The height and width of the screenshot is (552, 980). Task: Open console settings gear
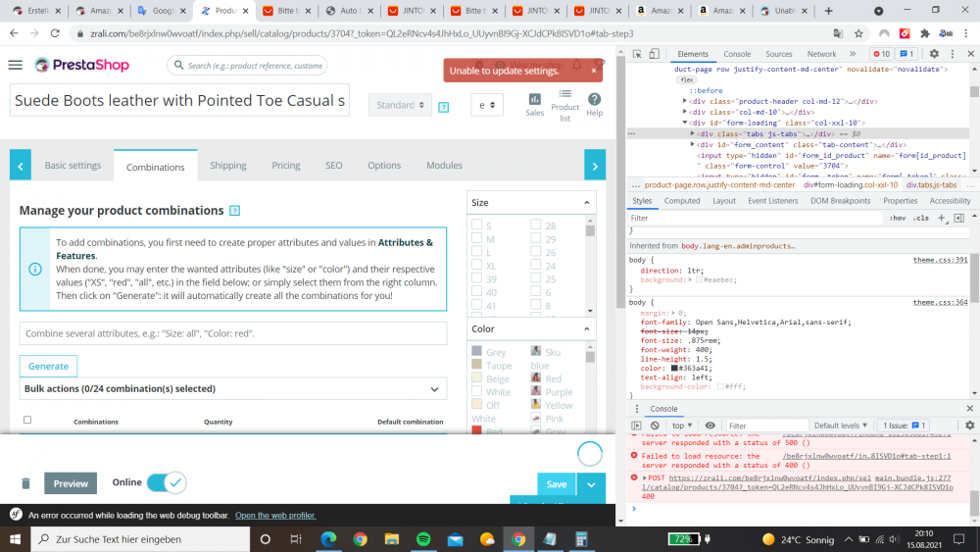[969, 426]
